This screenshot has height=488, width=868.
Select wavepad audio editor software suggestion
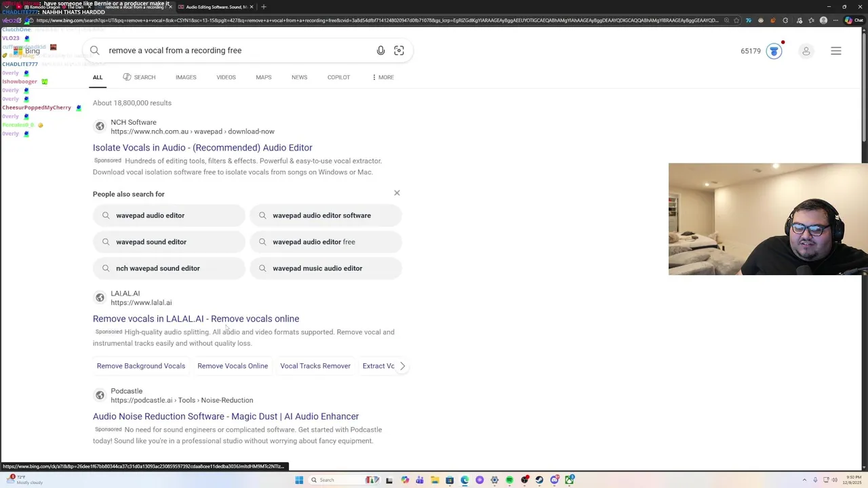(x=326, y=216)
